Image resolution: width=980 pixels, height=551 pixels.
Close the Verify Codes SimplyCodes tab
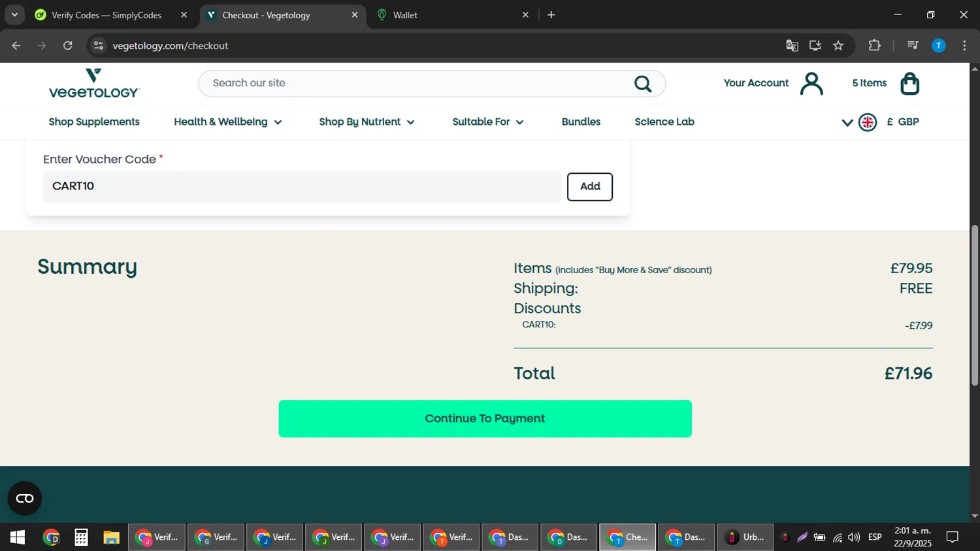point(184,15)
